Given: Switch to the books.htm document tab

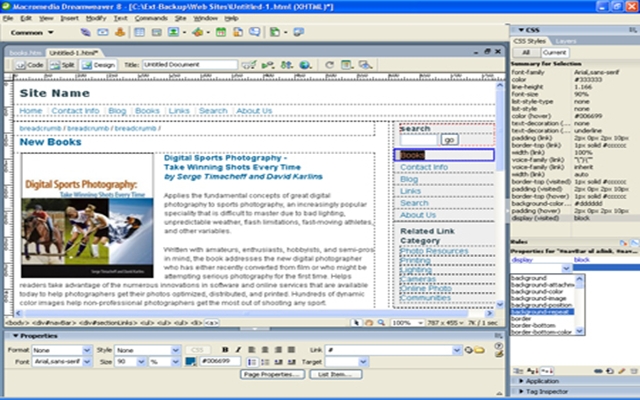Looking at the screenshot, I should click(26, 53).
